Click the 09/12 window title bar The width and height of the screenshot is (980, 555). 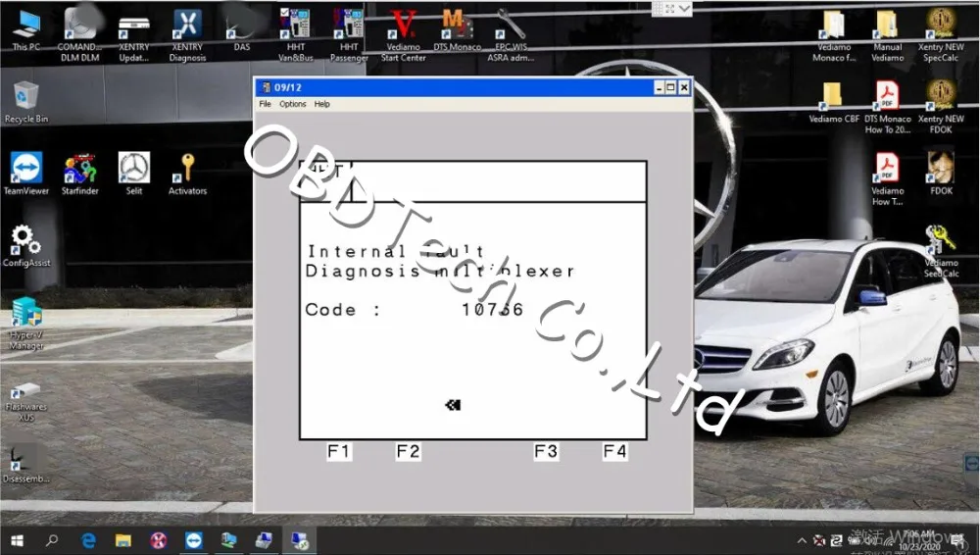click(473, 87)
